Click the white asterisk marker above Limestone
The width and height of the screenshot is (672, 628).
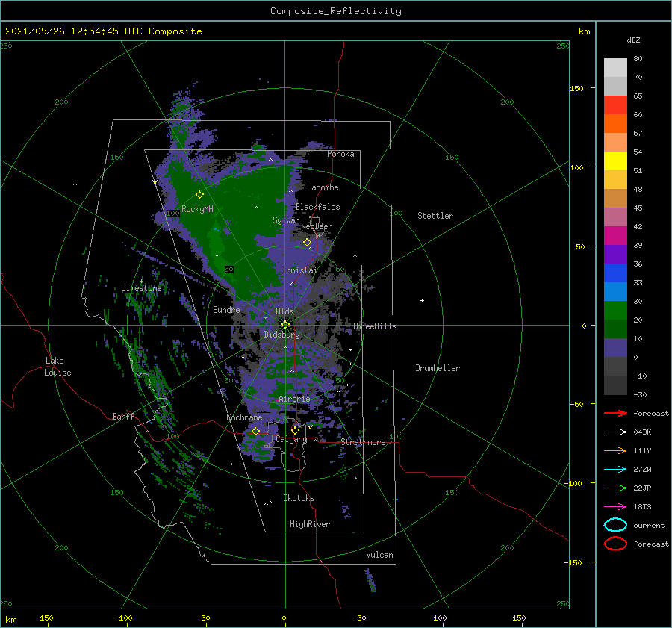point(141,282)
